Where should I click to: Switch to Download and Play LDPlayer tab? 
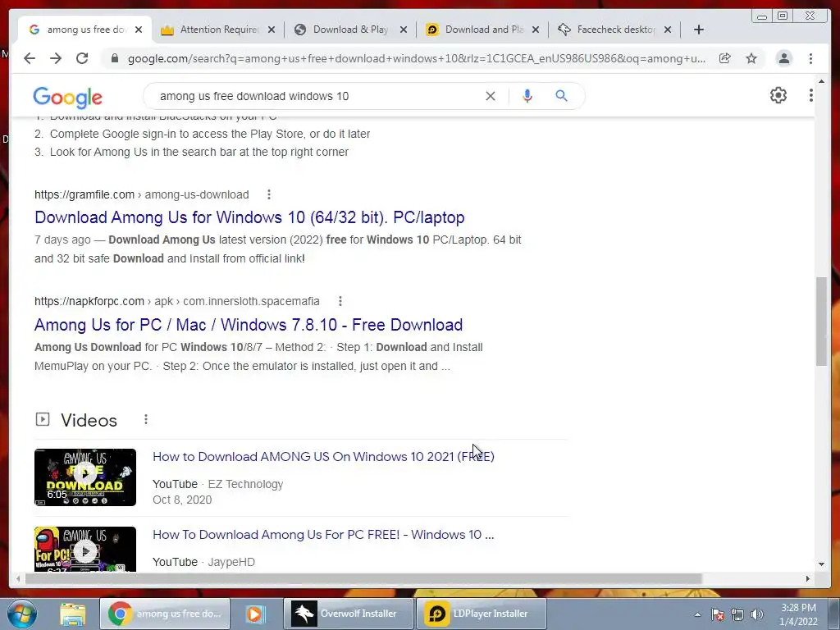pyautogui.click(x=482, y=30)
